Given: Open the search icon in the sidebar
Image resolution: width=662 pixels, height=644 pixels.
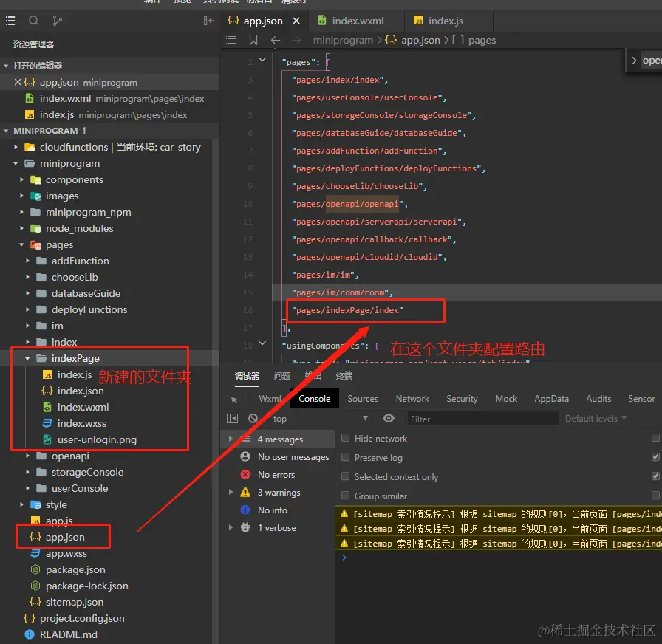Looking at the screenshot, I should coord(34,21).
